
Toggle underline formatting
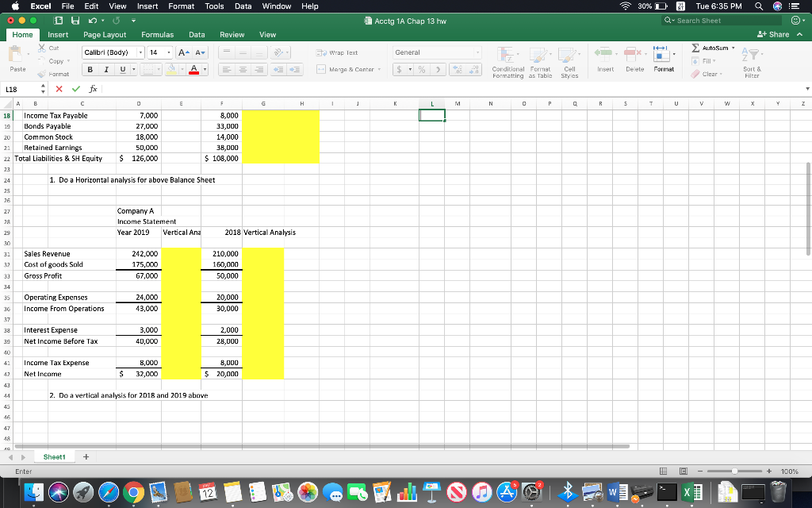coord(122,69)
